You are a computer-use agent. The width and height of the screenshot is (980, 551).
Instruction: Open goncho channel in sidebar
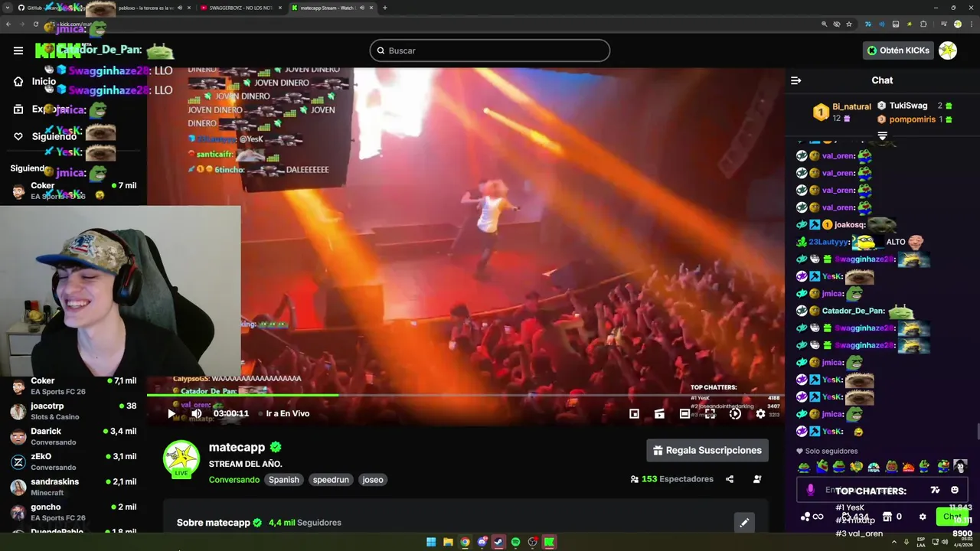click(x=73, y=512)
